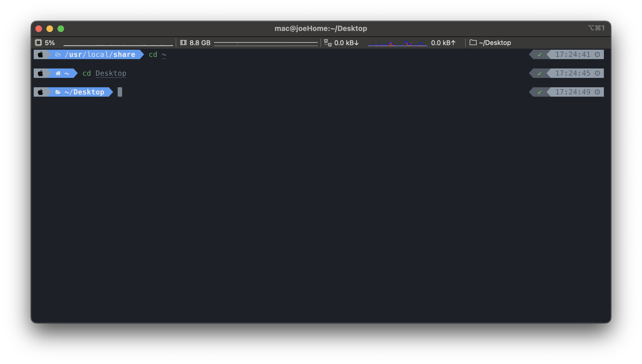Click the green checkmark beside 17:24:45
The image size is (642, 364).
click(x=539, y=73)
